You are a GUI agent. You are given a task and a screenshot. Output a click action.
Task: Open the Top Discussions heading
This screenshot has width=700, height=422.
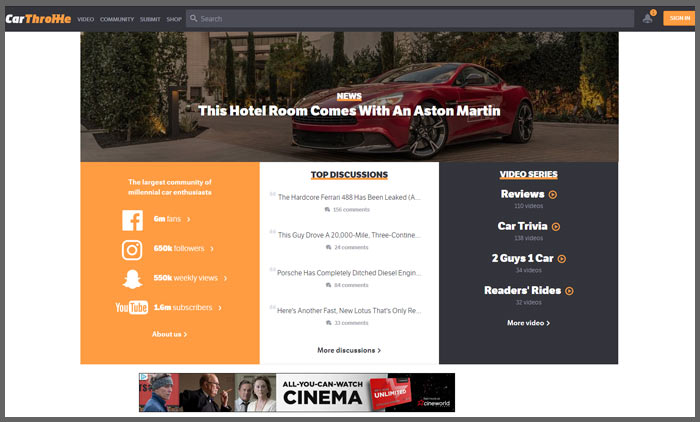[349, 175]
